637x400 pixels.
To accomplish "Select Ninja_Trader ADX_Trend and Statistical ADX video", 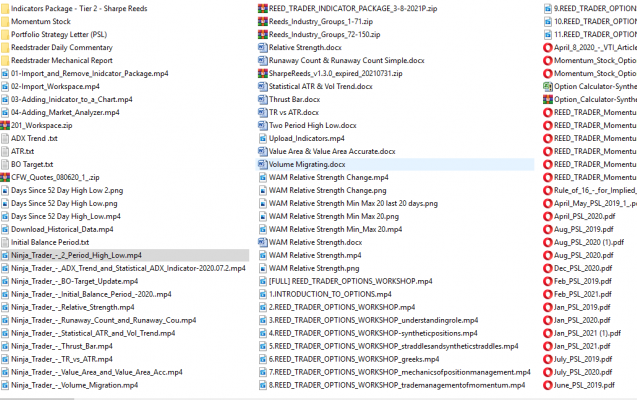I will (128, 268).
